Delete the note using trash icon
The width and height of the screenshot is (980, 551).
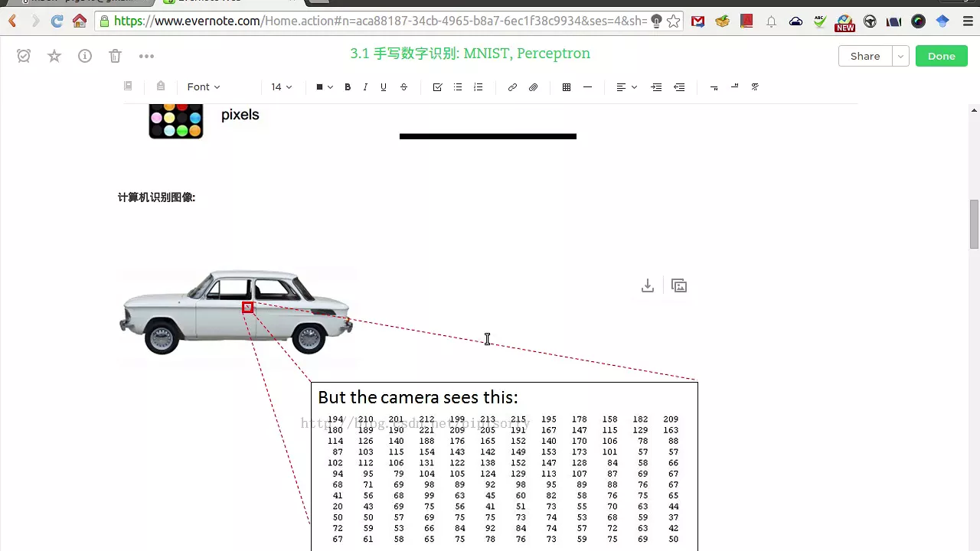click(x=115, y=56)
